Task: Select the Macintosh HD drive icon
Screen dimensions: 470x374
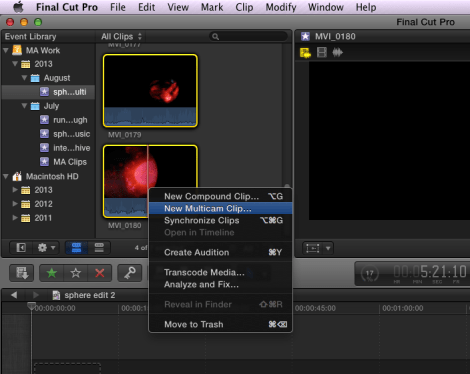Action: point(17,176)
